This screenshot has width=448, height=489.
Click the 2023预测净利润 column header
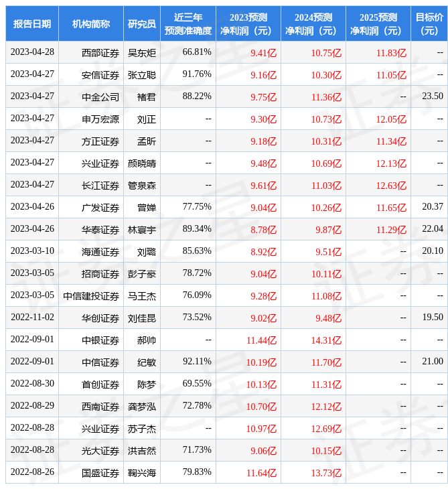tap(248, 23)
